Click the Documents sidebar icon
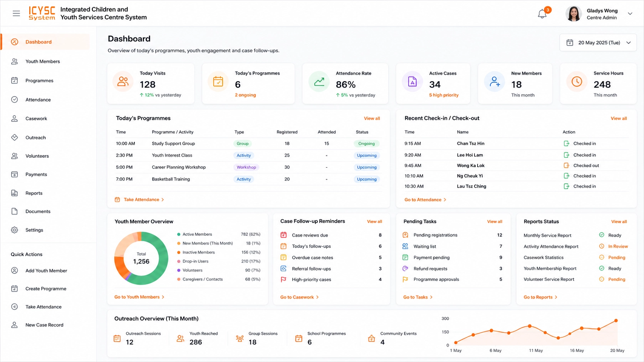644x362 pixels. pyautogui.click(x=15, y=211)
